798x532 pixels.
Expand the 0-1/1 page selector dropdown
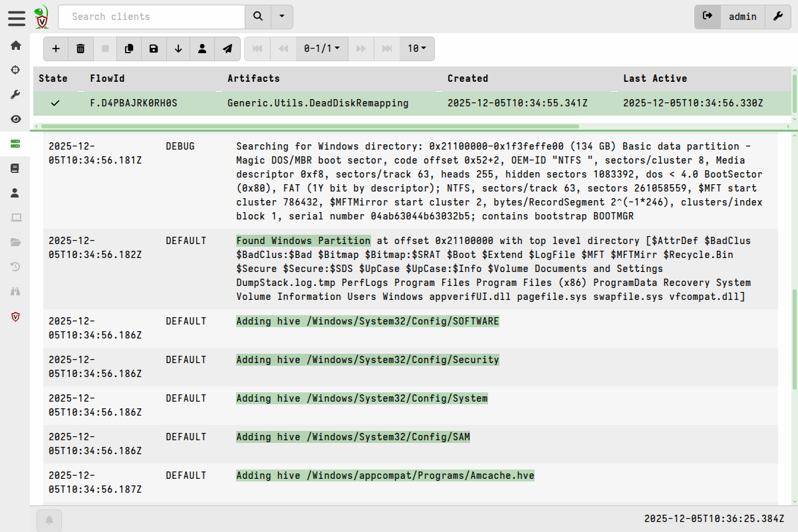coord(322,49)
